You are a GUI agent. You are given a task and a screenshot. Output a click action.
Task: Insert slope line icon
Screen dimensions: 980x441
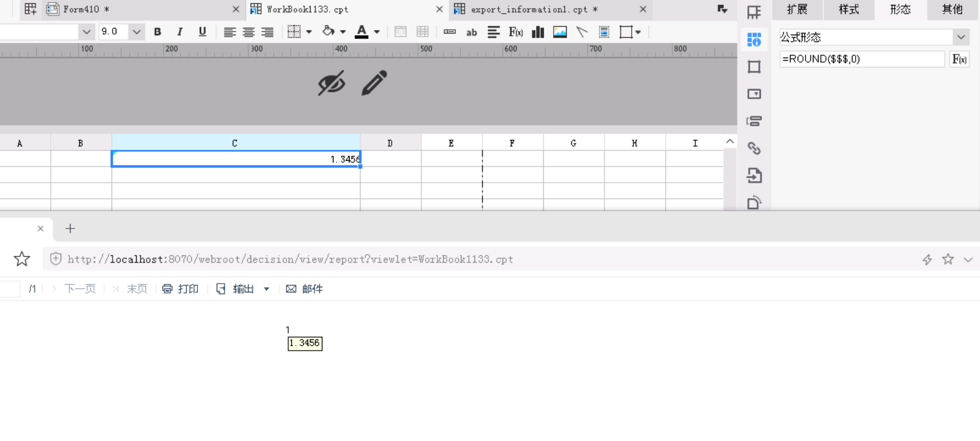(x=582, y=32)
